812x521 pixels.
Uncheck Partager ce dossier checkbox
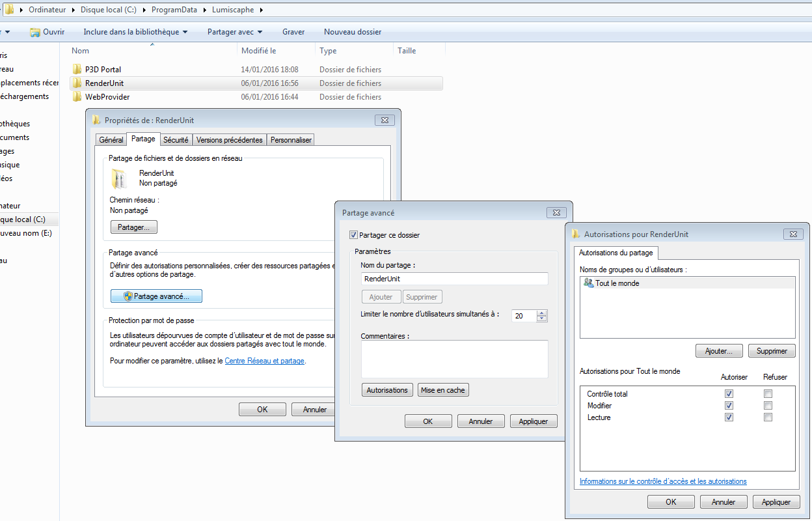pyautogui.click(x=354, y=235)
